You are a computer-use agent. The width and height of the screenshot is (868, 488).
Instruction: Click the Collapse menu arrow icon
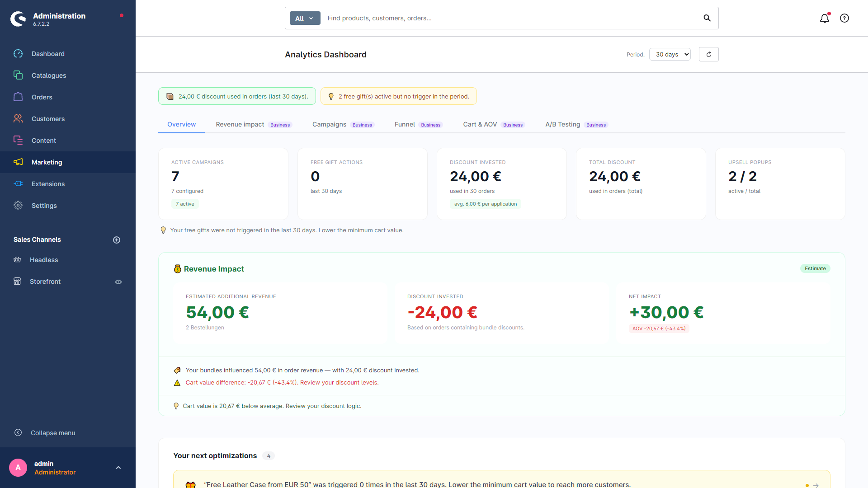pyautogui.click(x=18, y=433)
